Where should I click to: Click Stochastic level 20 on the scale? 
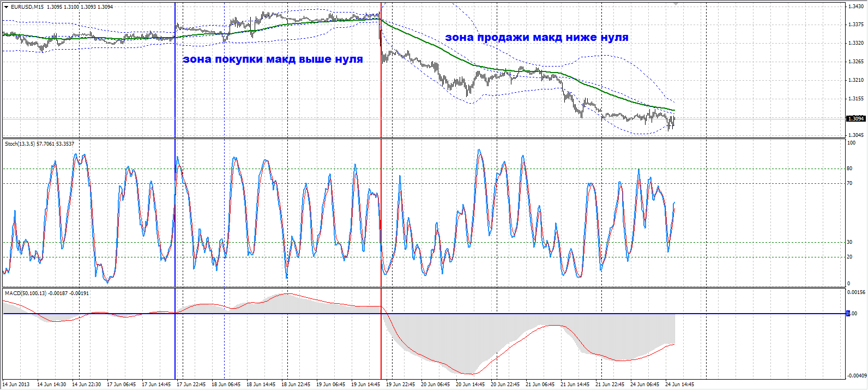coord(849,257)
